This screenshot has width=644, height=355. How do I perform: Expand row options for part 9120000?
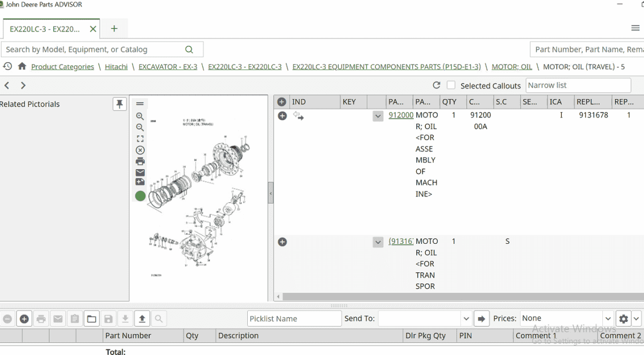(x=378, y=116)
